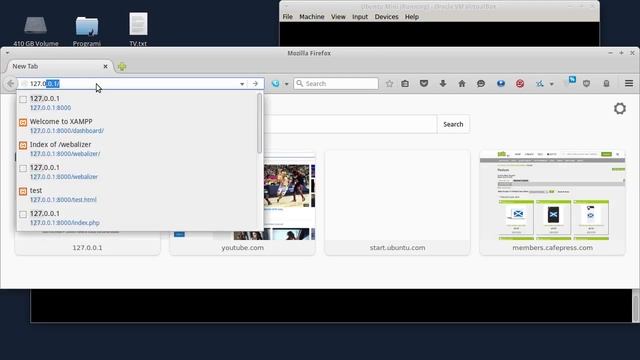Open File menu in VirtualBox window
This screenshot has width=640, height=360.
pos(287,17)
